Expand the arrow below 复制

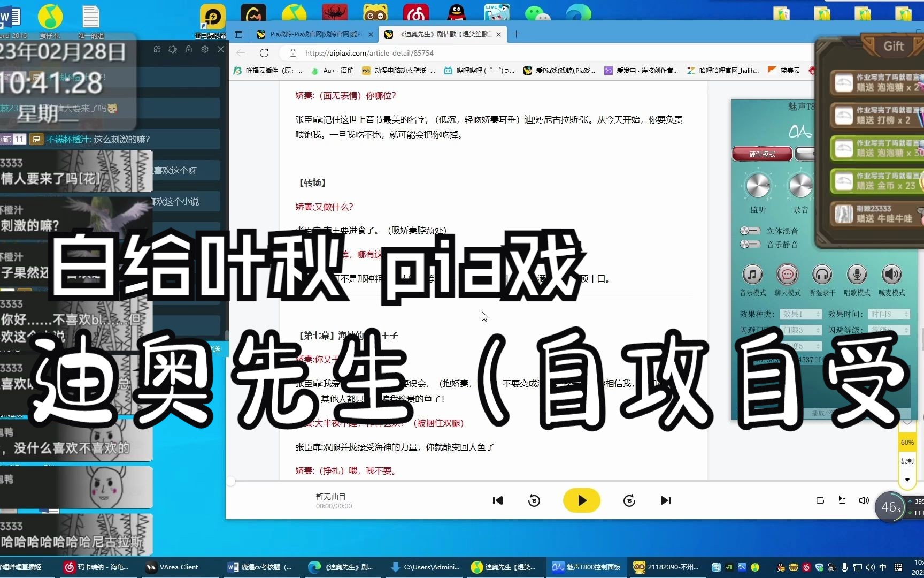click(x=907, y=479)
